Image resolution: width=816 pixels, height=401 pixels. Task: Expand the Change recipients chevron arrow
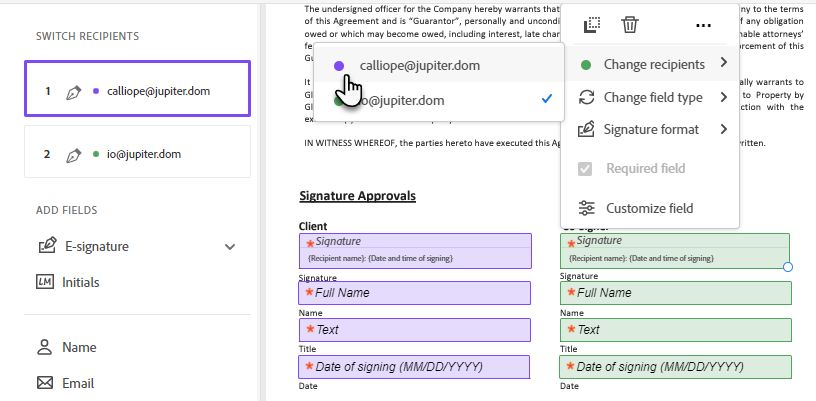724,63
